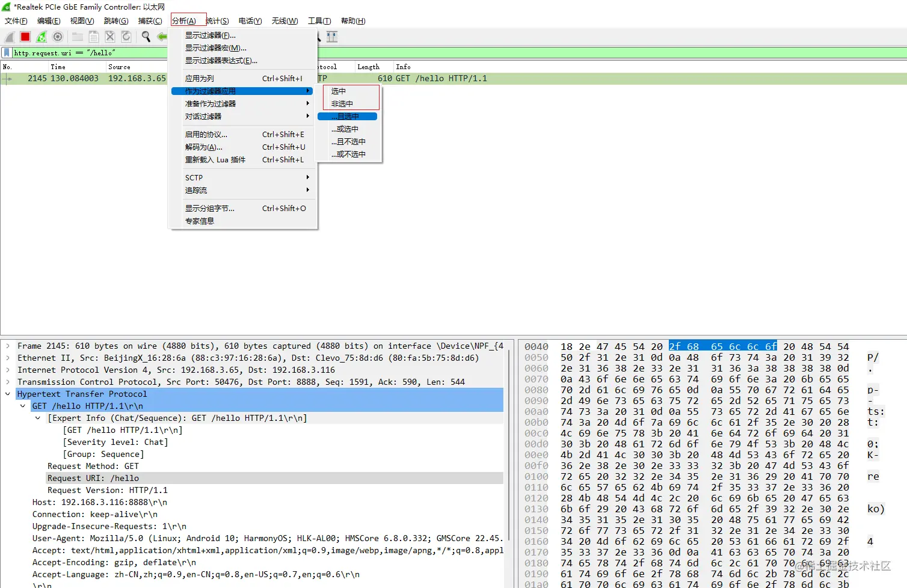
Task: Select 解码为(A)... menu entry
Action: point(242,147)
